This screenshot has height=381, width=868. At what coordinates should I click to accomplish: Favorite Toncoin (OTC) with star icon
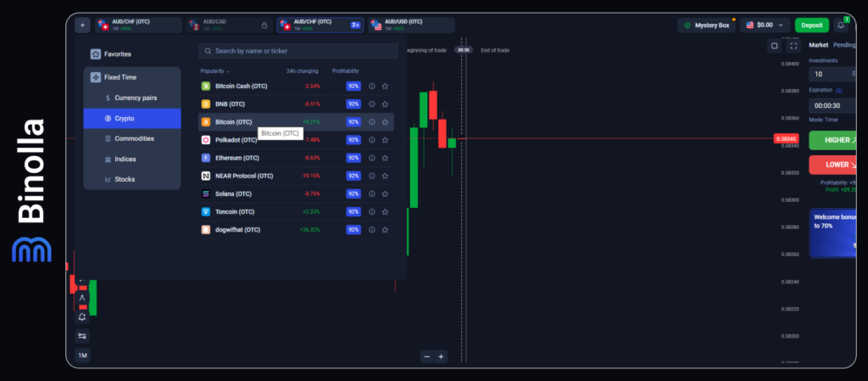tap(386, 211)
